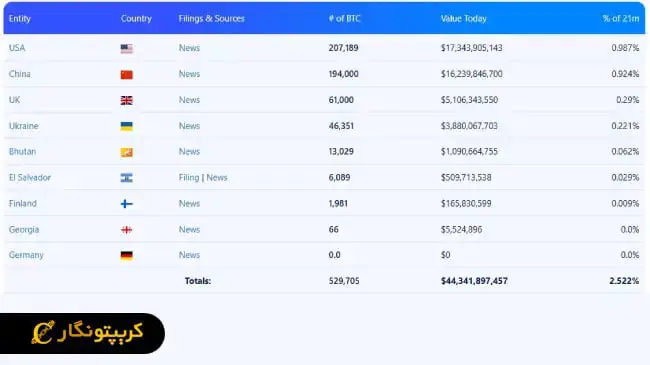Open the USA entity link
This screenshot has width=650, height=365.
coord(17,48)
